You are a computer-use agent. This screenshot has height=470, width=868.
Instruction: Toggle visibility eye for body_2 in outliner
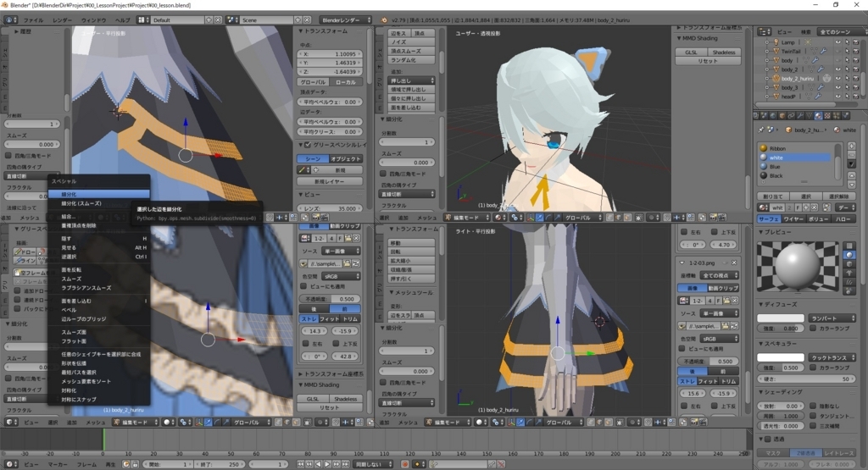pos(837,69)
